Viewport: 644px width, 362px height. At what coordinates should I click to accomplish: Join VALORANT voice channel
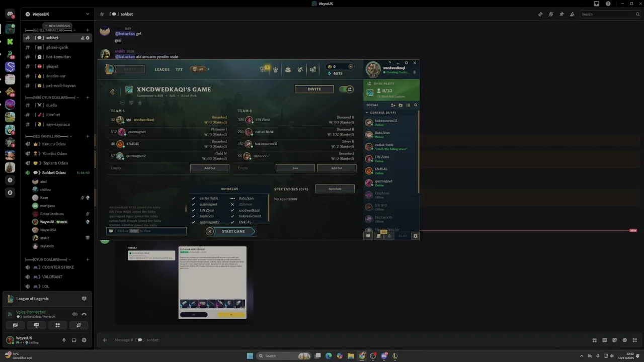[x=57, y=277]
